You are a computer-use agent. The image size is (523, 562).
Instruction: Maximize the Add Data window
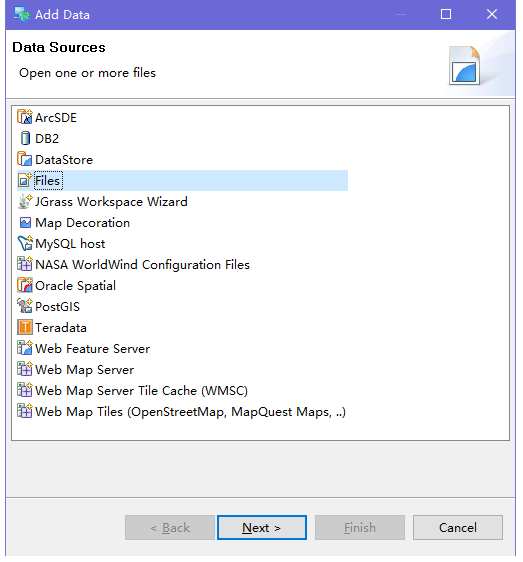coord(446,14)
